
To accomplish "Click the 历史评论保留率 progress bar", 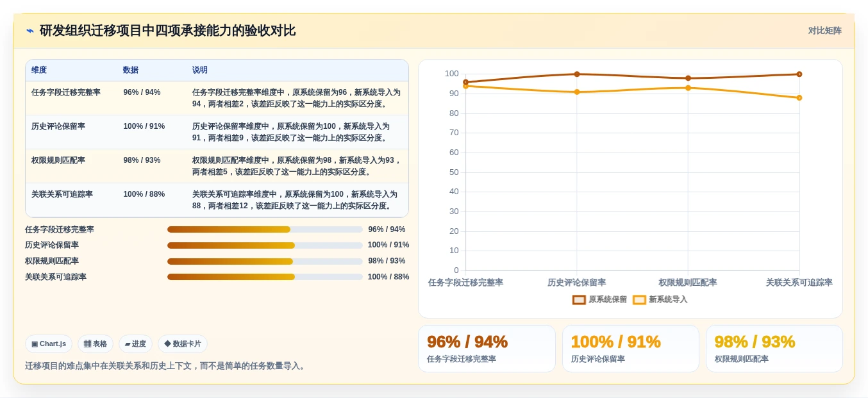I will point(265,245).
